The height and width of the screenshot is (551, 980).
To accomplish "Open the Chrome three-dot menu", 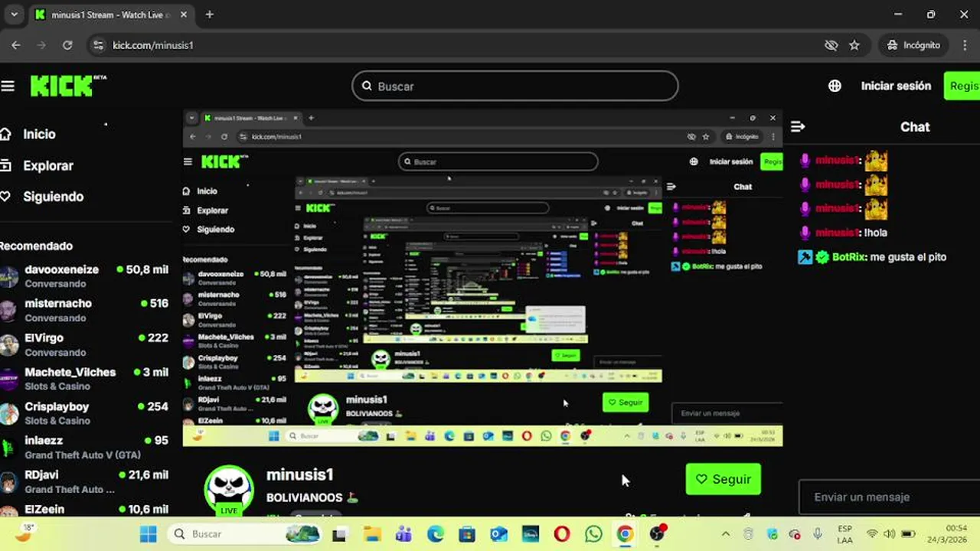I will [x=965, y=45].
